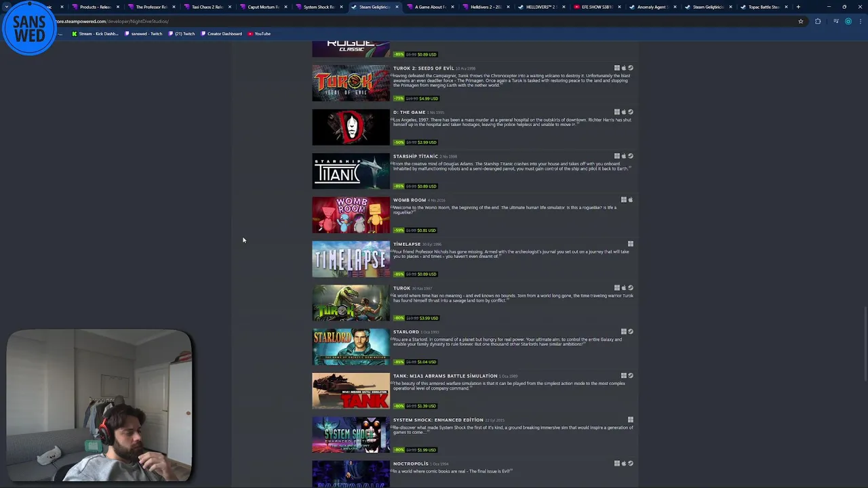This screenshot has height=488, width=868.
Task: Bookmark this page with the star icon
Action: pyautogui.click(x=801, y=21)
